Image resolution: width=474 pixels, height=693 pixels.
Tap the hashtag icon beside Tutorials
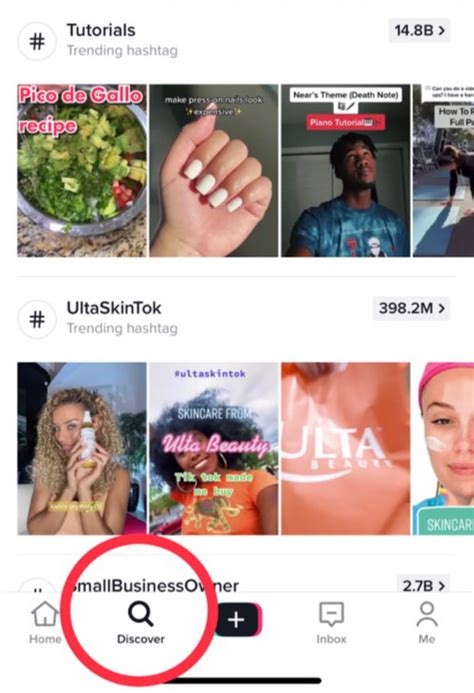click(x=37, y=42)
